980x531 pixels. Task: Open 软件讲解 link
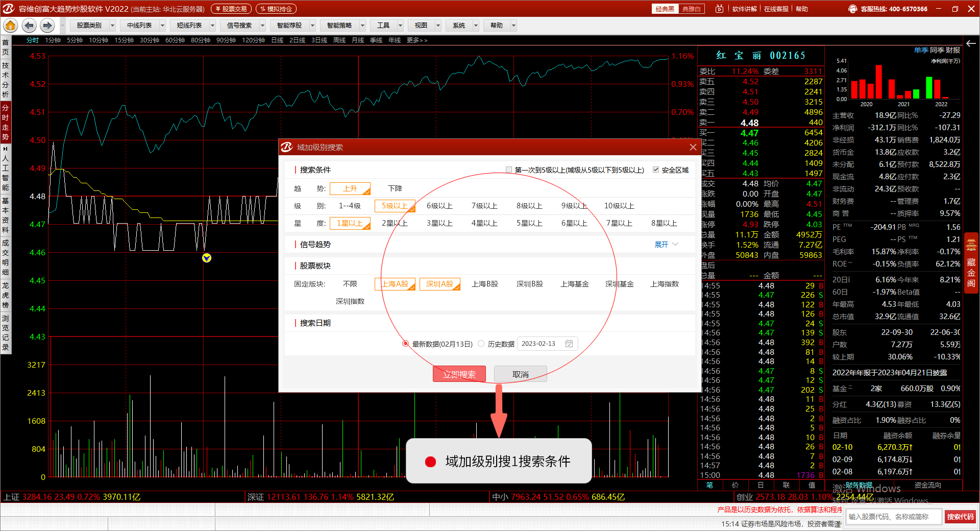(x=745, y=9)
